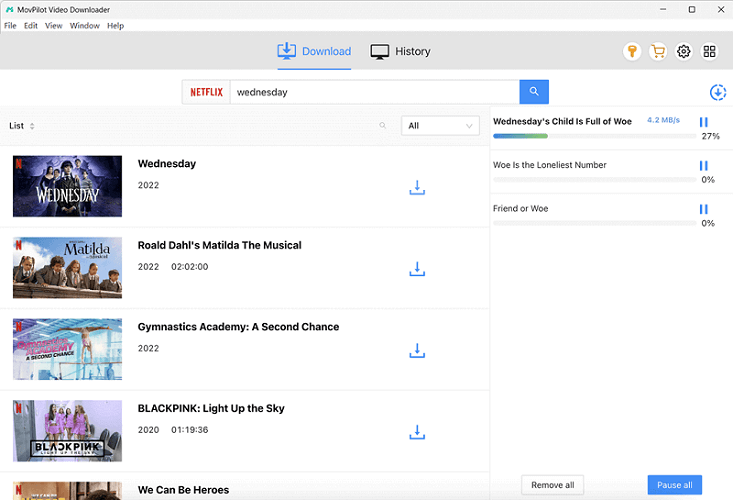This screenshot has height=500, width=733.
Task: Click the title 'Roald Dahl's Matilda The Musical'
Action: pos(219,245)
